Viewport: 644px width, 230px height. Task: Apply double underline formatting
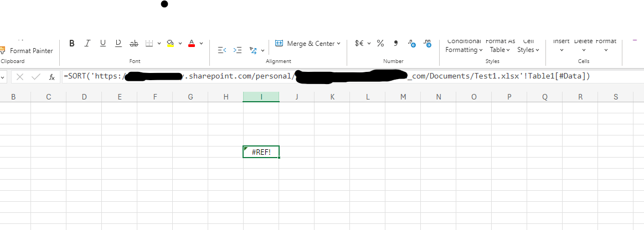tap(119, 44)
